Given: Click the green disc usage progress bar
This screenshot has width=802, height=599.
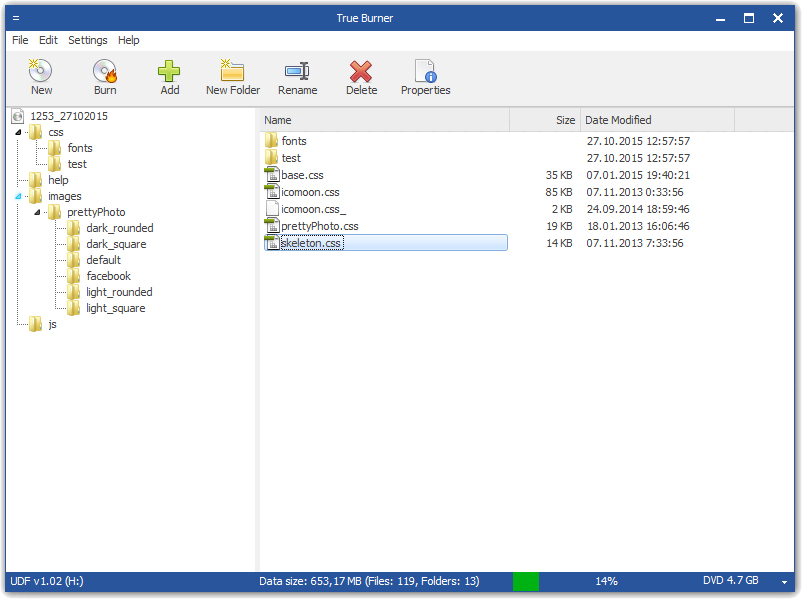Looking at the screenshot, I should pyautogui.click(x=526, y=582).
